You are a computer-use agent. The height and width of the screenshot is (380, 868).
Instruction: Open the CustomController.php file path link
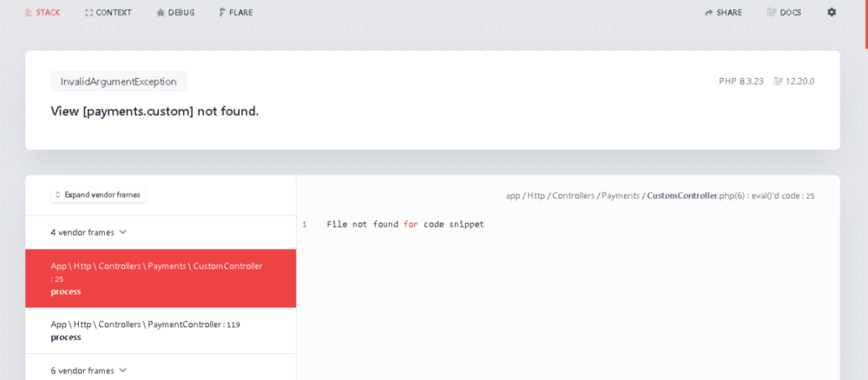660,196
